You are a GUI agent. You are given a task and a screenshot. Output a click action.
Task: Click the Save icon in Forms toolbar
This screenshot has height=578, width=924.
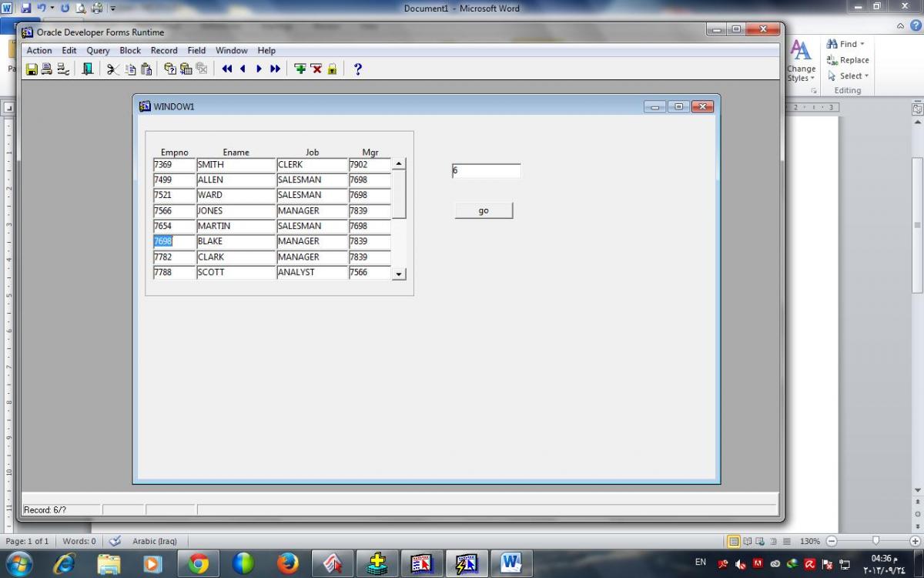(32, 69)
